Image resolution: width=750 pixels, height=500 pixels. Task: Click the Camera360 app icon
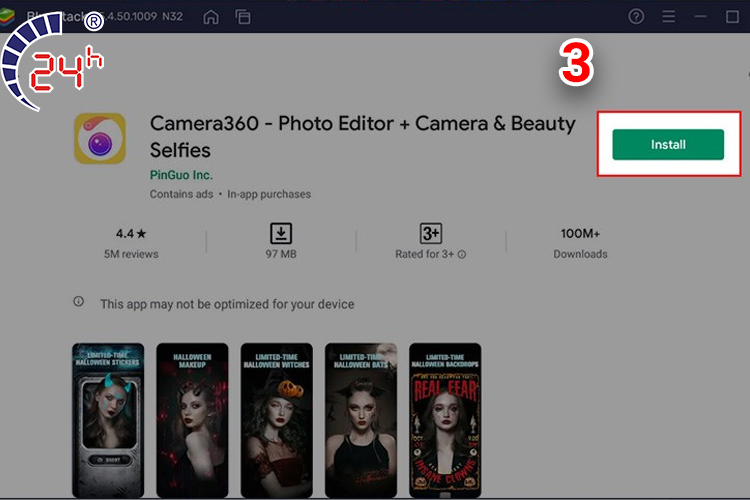(x=100, y=138)
